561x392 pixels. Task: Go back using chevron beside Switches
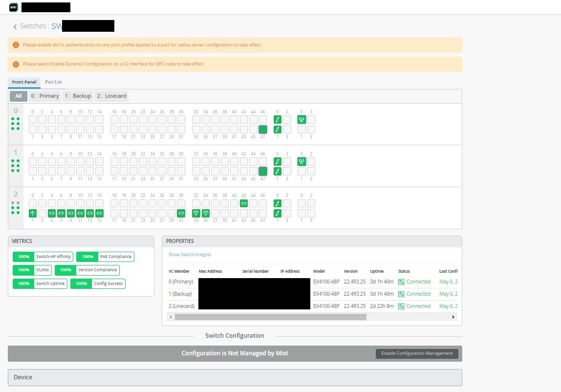(15, 26)
